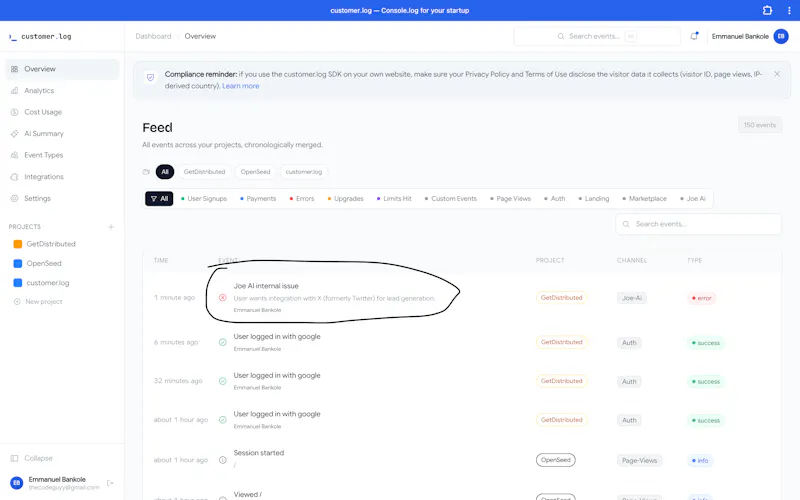Collapse the sidebar
This screenshot has height=500, width=800.
(x=32, y=458)
